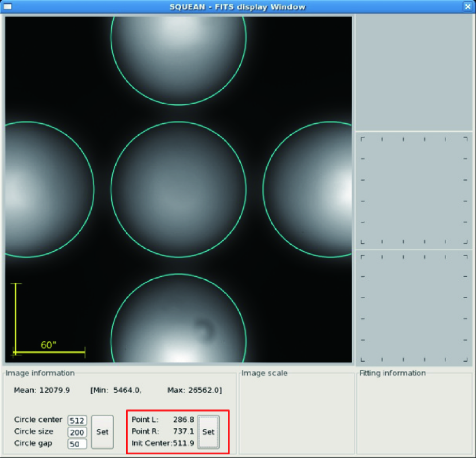The width and height of the screenshot is (476, 458).
Task: Click the window menu icon in the title bar
Action: click(x=7, y=6)
